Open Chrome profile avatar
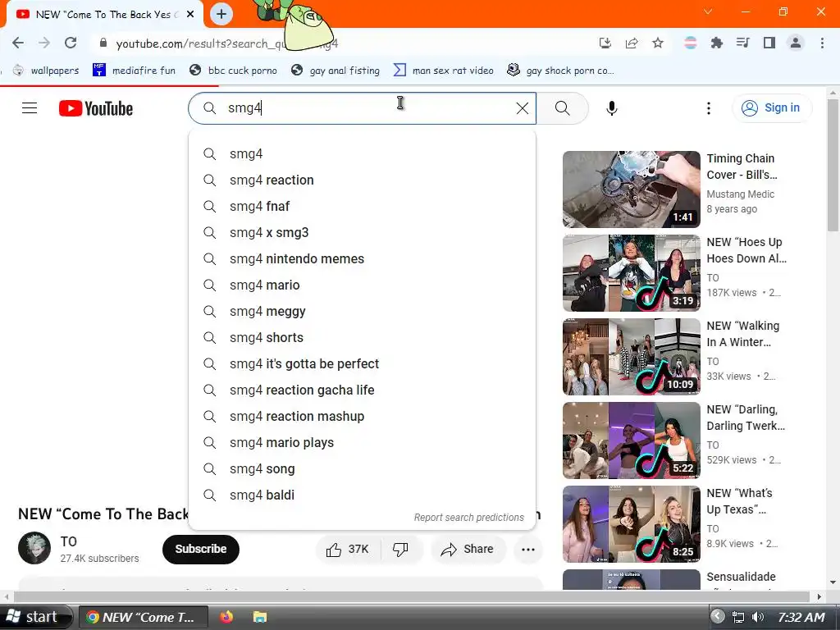Viewport: 840px width, 630px height. coord(796,43)
